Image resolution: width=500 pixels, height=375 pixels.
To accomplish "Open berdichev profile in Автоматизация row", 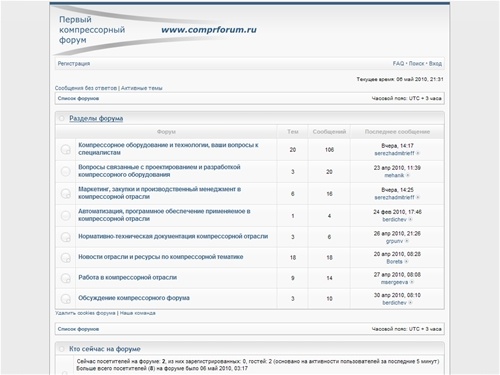I will (394, 220).
